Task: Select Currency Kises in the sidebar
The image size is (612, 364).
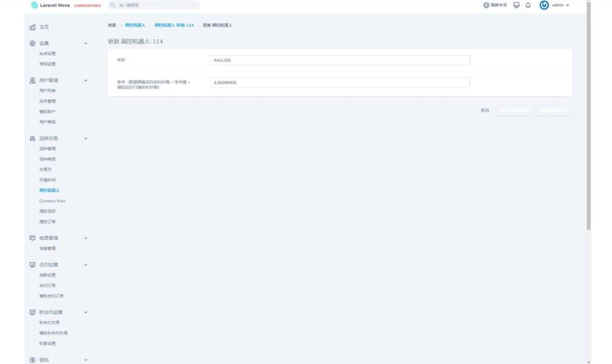Action: (x=52, y=201)
